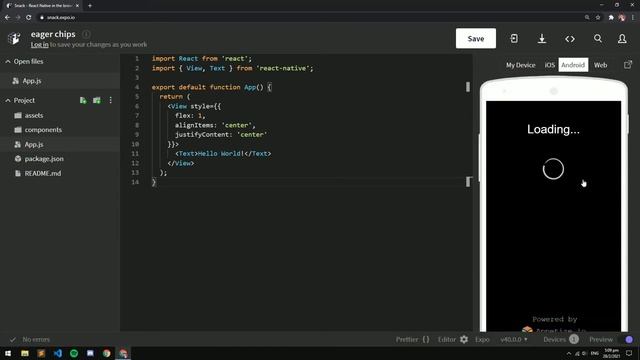Viewport: 640px width, 360px height.
Task: Select the Android preview tab
Action: click(x=573, y=65)
